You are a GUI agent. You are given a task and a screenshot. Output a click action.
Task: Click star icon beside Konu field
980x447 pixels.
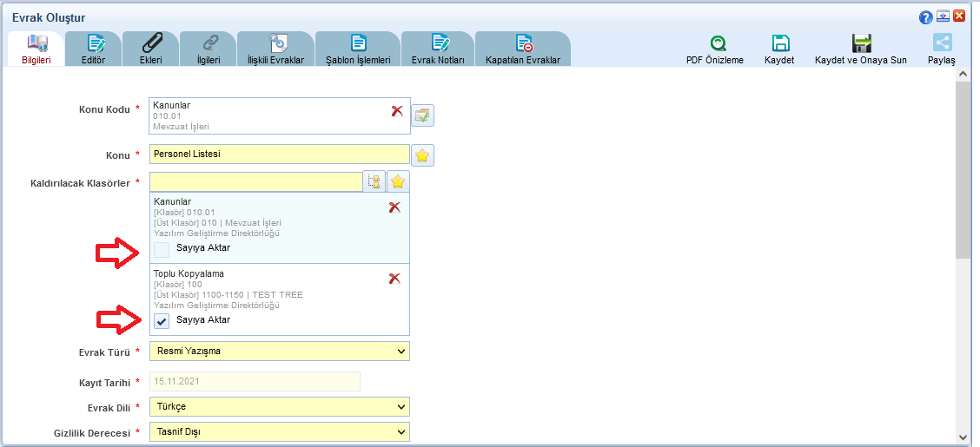click(x=422, y=155)
